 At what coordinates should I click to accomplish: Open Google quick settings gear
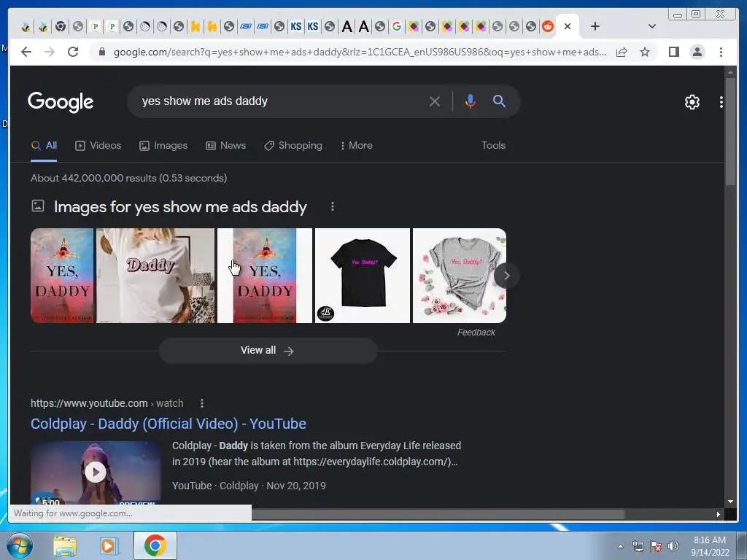tap(692, 102)
